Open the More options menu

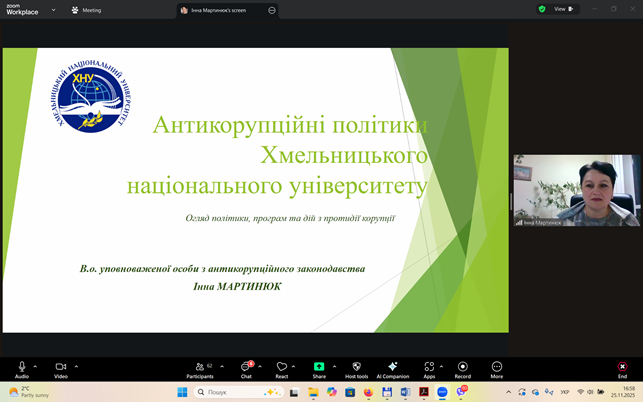pyautogui.click(x=496, y=367)
